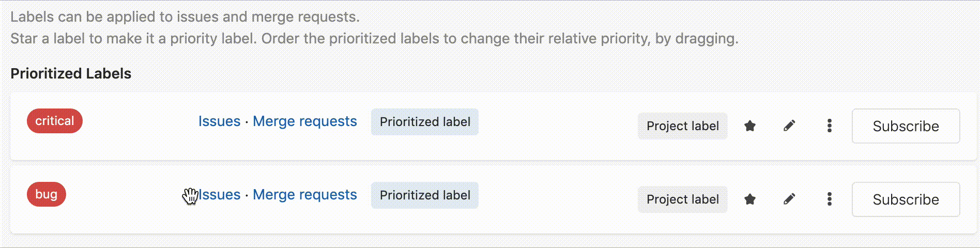Click the bug row's Project label badge
Screen dimensions: 980x248
pyautogui.click(x=682, y=199)
